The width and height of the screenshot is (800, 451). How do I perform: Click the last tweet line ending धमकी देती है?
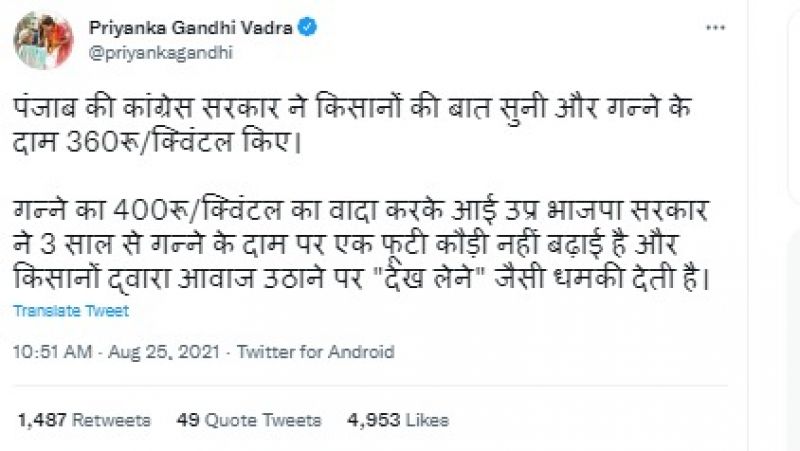pyautogui.click(x=360, y=282)
